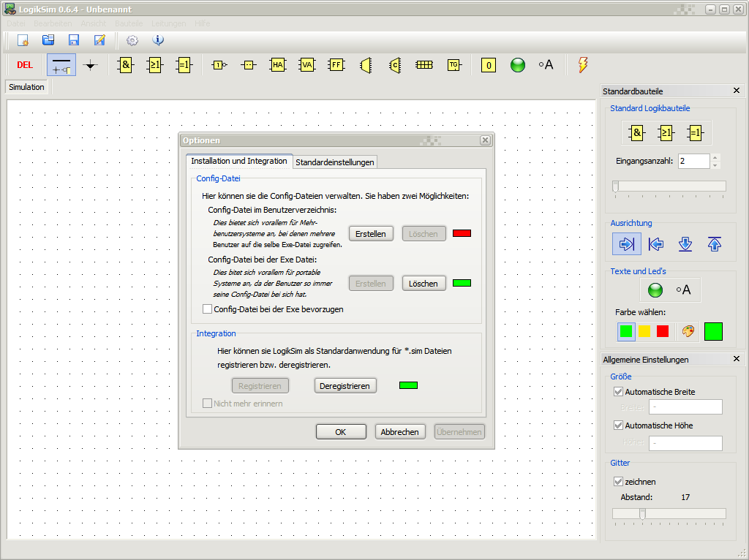Screen dimensions: 749x560
Task: Start simulation with the lightning bolt icon
Action: click(582, 65)
